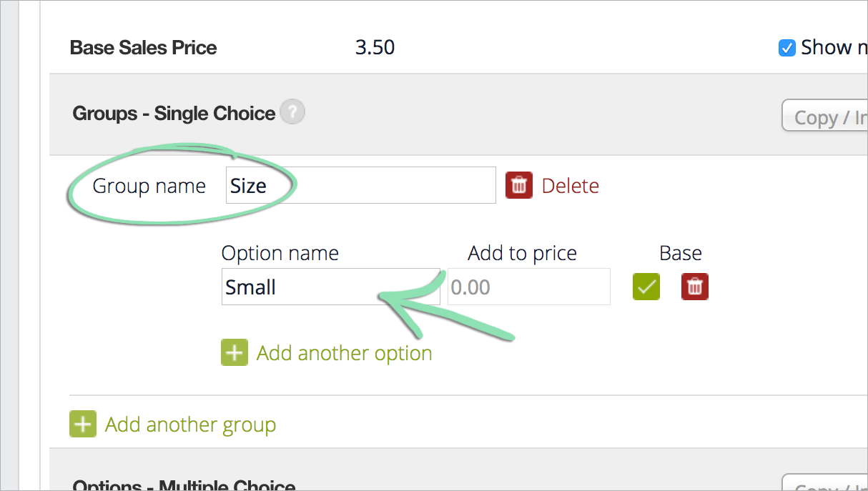This screenshot has height=491, width=868.
Task: Click green plus icon for another group
Action: 83,425
